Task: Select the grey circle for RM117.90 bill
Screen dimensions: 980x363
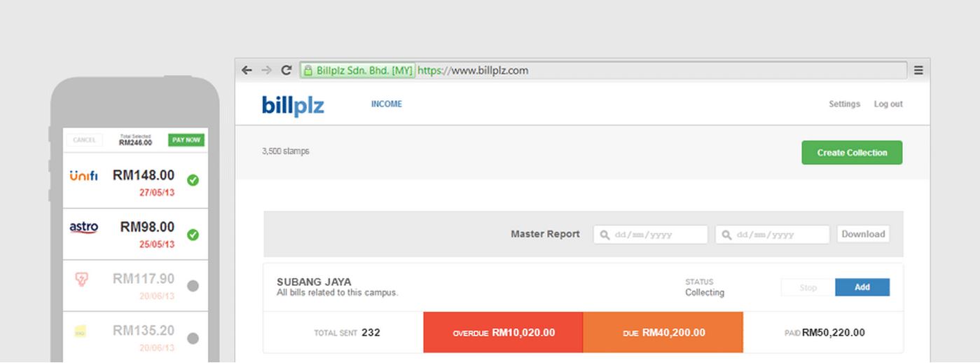Action: pos(193,286)
